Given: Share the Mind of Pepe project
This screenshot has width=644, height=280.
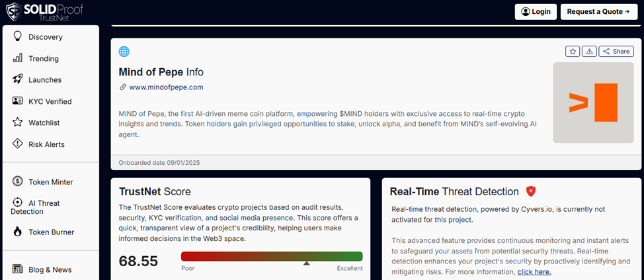Looking at the screenshot, I should (616, 52).
